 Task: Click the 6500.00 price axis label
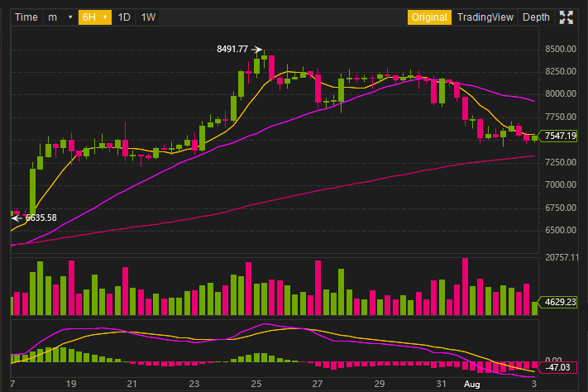(x=561, y=230)
